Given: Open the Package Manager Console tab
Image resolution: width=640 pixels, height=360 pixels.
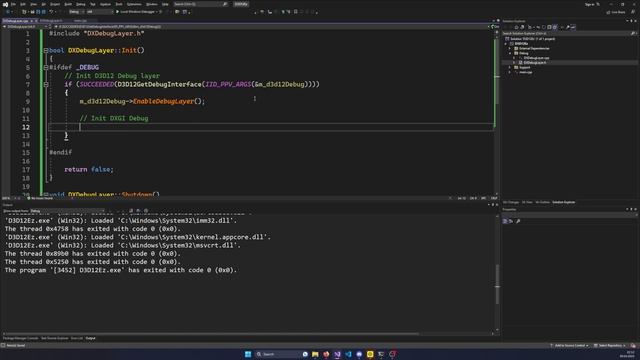Looking at the screenshot, I should [x=20, y=338].
